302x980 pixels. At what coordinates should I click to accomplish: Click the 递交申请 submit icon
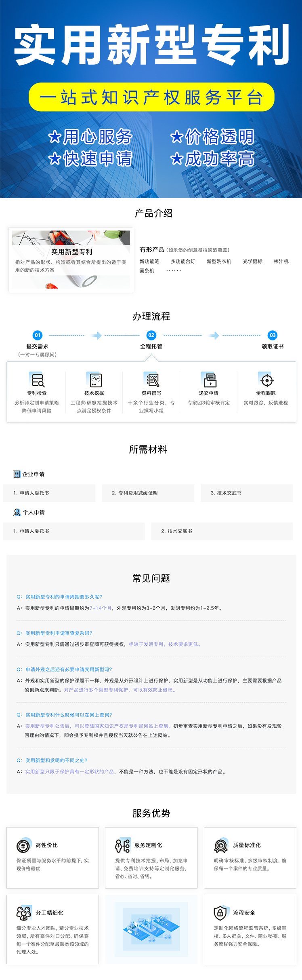[209, 380]
